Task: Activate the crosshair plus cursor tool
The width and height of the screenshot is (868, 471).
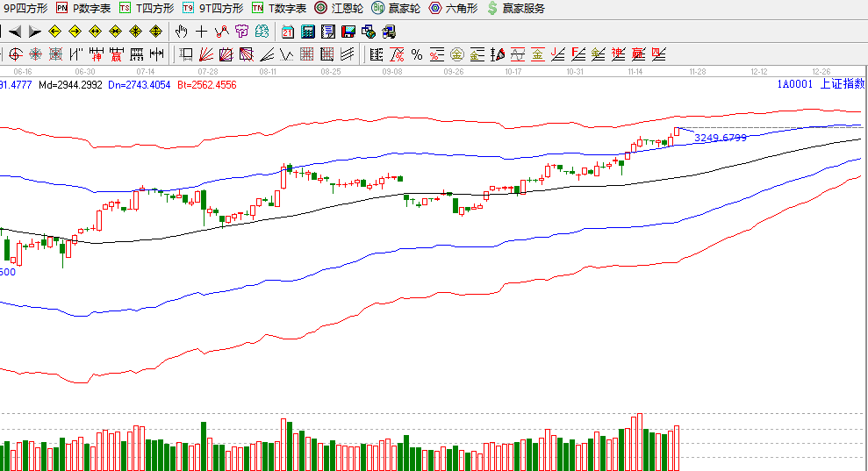Action: click(201, 32)
